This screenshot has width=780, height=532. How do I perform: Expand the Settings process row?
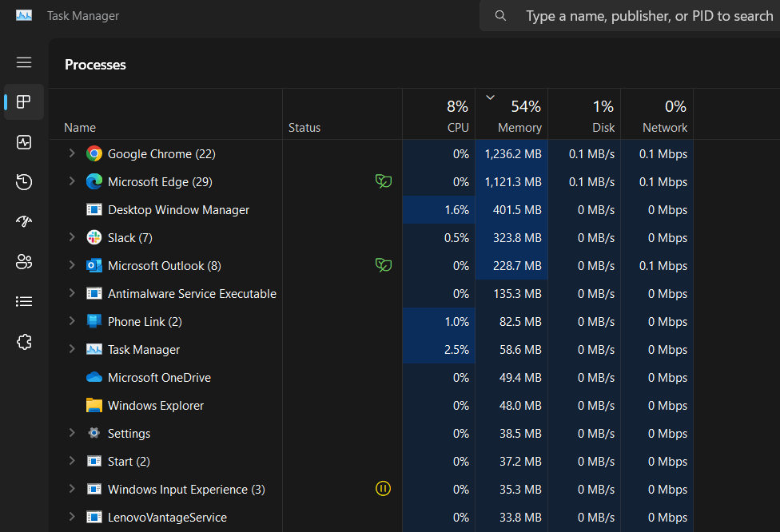(x=72, y=433)
